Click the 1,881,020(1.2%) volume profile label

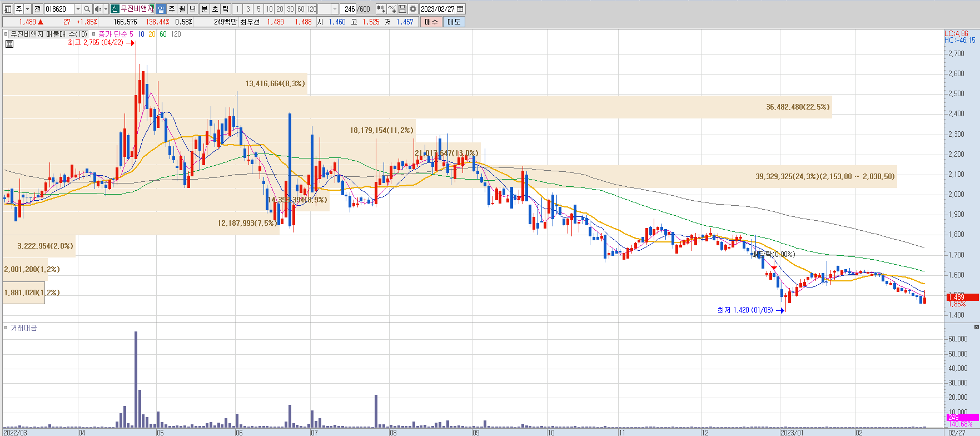pyautogui.click(x=32, y=293)
